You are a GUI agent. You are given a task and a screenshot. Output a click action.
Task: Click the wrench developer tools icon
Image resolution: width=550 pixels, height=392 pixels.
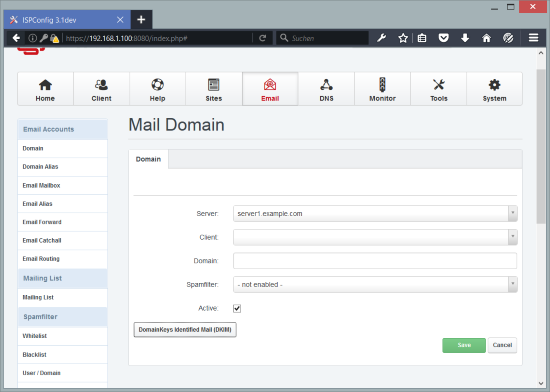[382, 38]
